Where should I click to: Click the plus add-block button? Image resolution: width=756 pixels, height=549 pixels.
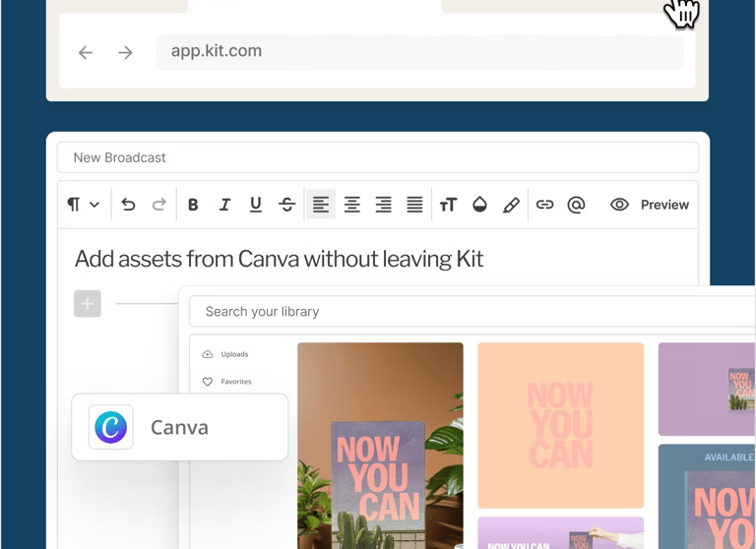click(88, 304)
